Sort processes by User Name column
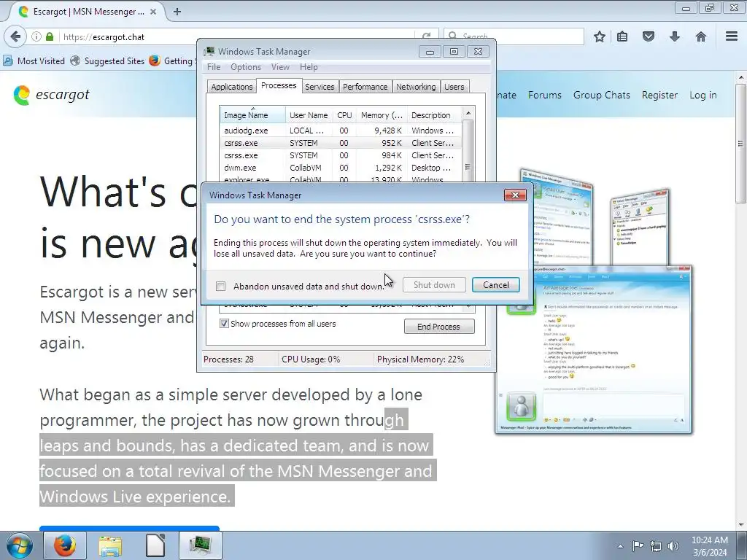 309,115
